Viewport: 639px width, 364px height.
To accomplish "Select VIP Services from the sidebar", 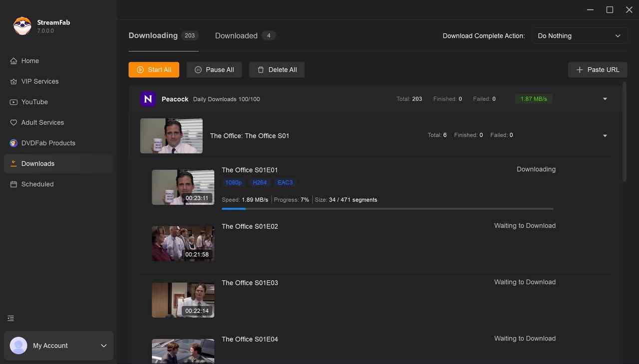I will [x=39, y=81].
